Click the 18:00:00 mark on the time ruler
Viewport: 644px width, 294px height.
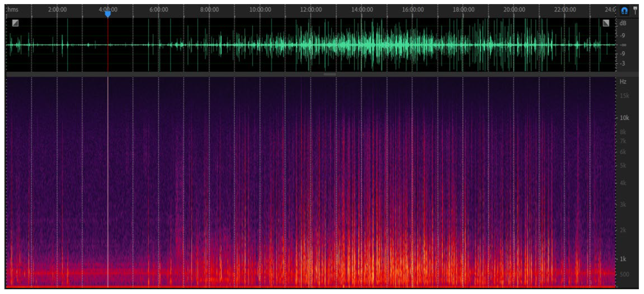[x=463, y=10]
